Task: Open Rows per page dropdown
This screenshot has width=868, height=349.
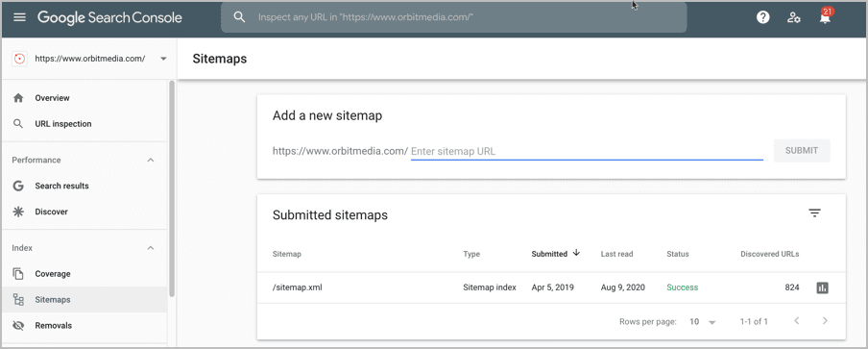Action: point(703,321)
